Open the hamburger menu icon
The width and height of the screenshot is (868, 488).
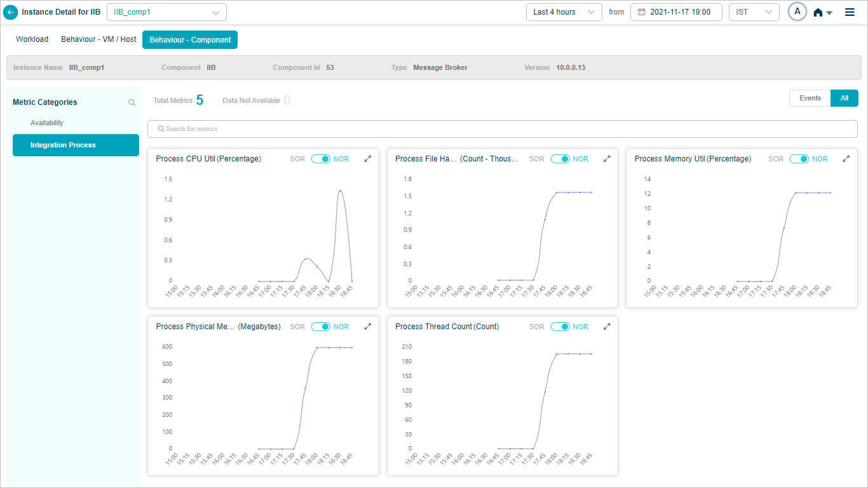pyautogui.click(x=850, y=12)
